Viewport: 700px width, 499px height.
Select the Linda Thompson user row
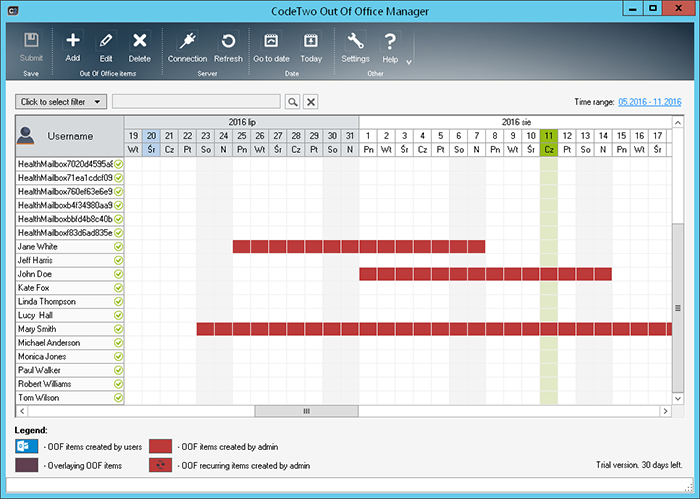pyautogui.click(x=70, y=301)
